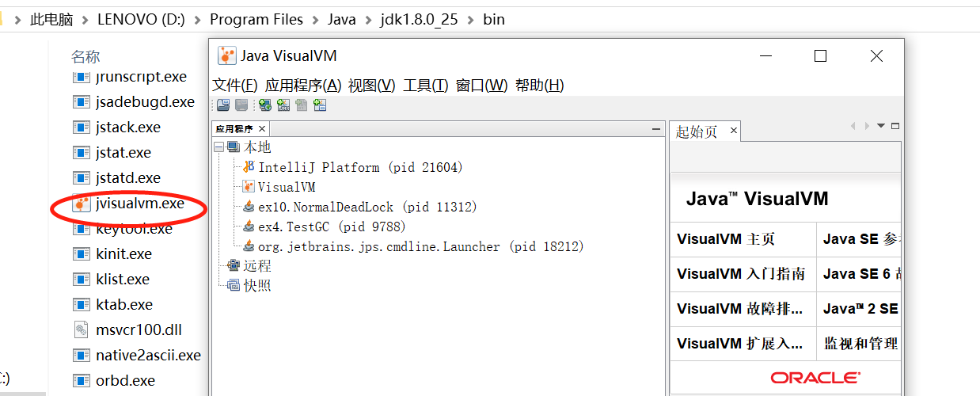Select the 本地 (Local) tree node
The width and height of the screenshot is (980, 396).
[x=249, y=147]
